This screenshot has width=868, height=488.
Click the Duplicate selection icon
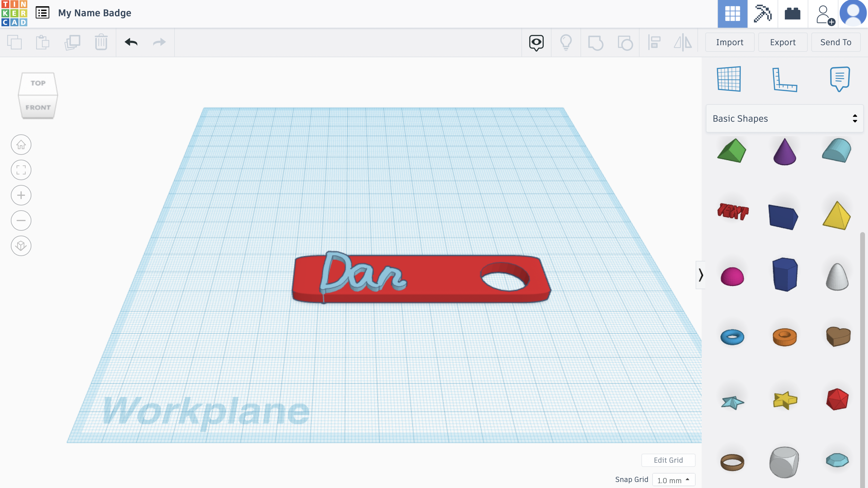[x=72, y=42]
